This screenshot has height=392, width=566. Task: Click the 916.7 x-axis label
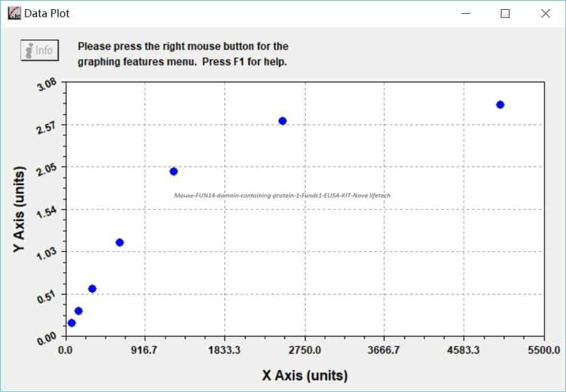[x=144, y=350]
